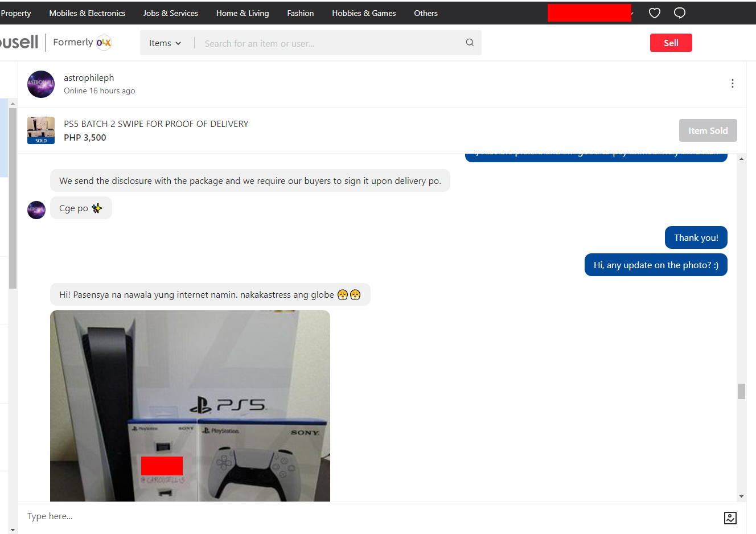Click the attach image icon in message box
Image resolution: width=756 pixels, height=534 pixels.
pyautogui.click(x=730, y=517)
